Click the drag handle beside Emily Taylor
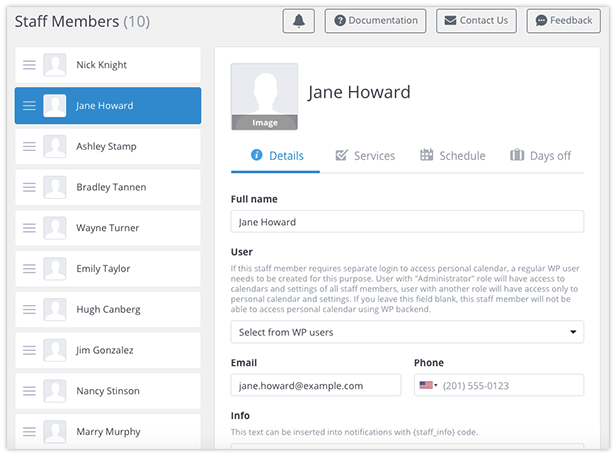The width and height of the screenshot is (616, 456). tap(29, 269)
